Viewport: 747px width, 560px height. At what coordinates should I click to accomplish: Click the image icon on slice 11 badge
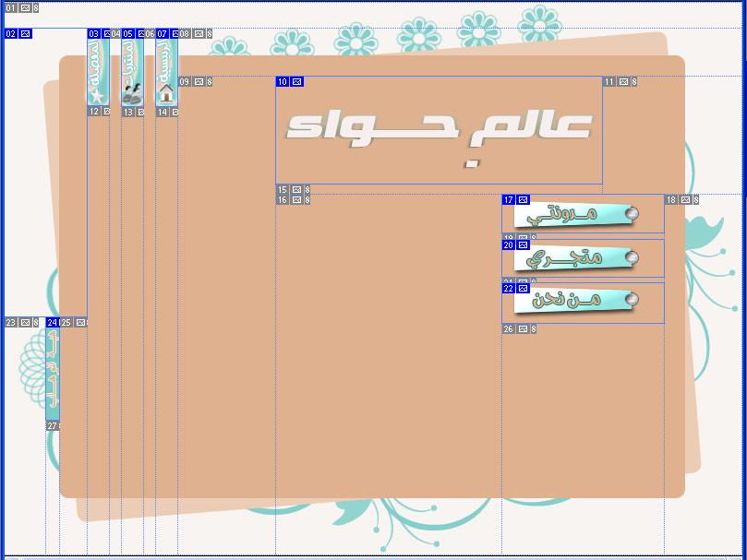point(623,82)
